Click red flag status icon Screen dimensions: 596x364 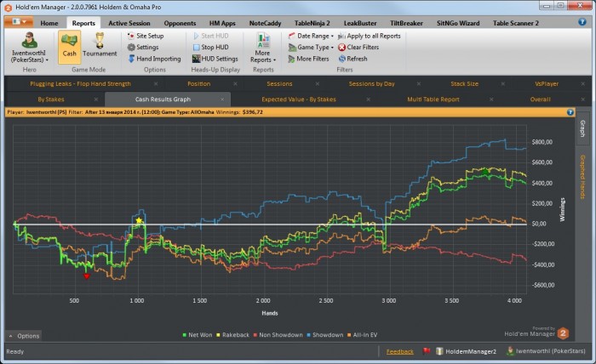[427, 351]
